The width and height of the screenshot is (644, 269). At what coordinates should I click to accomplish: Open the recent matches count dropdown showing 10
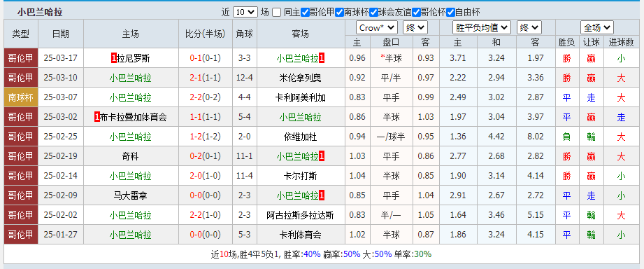(245, 13)
